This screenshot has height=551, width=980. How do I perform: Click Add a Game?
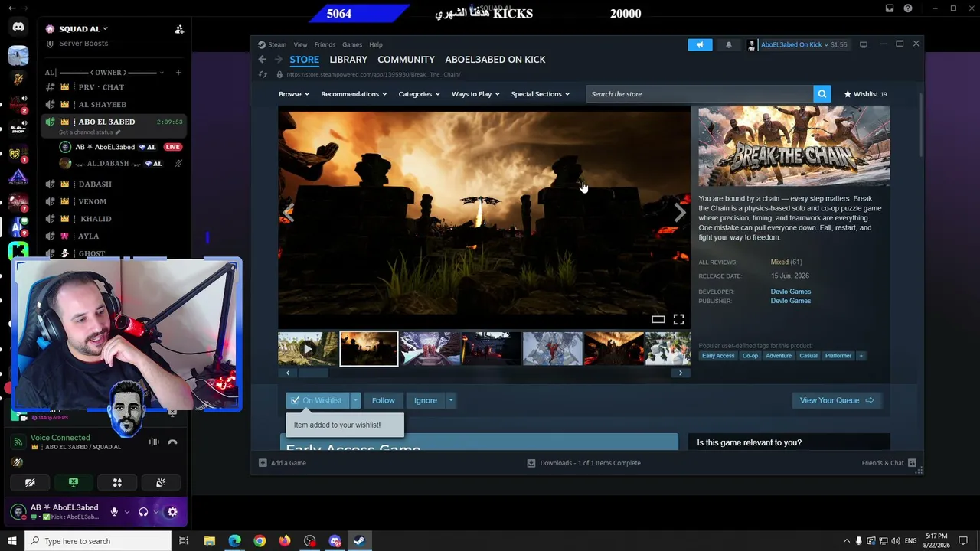click(x=283, y=463)
